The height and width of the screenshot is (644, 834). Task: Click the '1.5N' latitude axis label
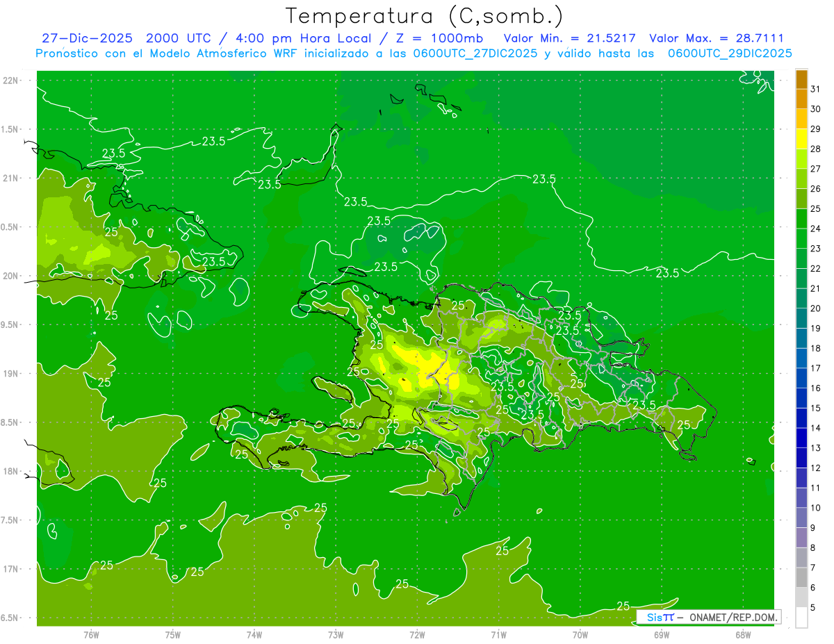point(10,129)
